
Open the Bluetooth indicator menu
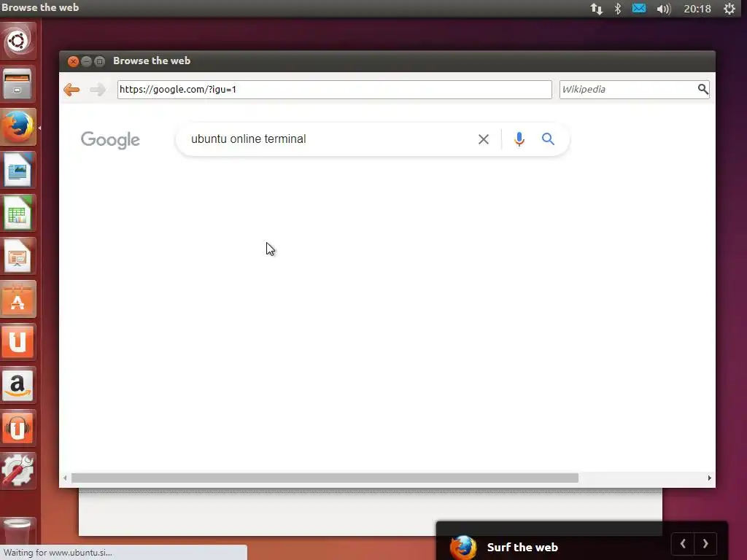(618, 9)
